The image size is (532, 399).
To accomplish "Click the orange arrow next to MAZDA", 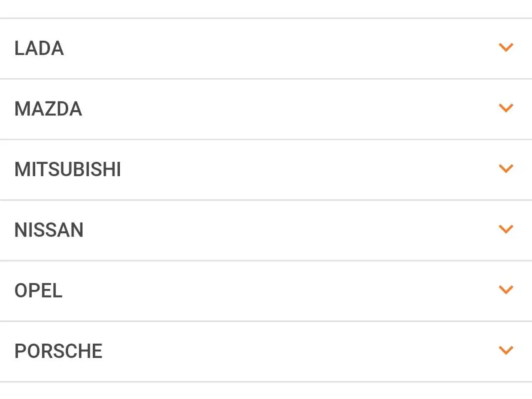I will [x=506, y=108].
